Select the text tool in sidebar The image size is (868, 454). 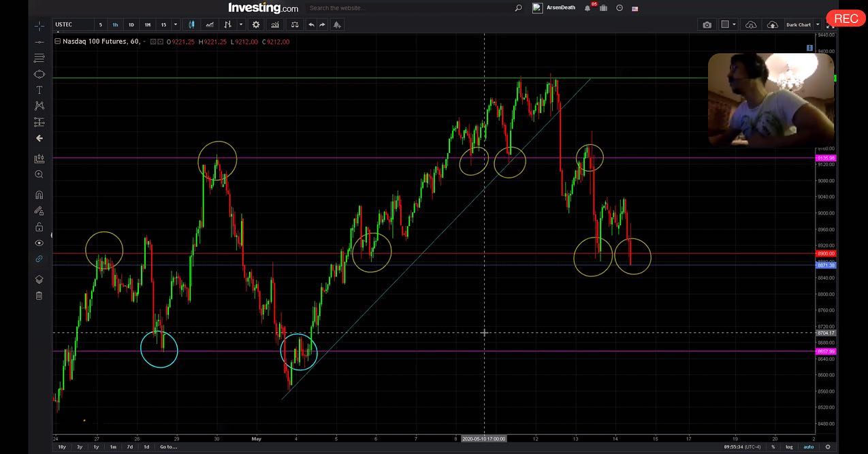39,90
